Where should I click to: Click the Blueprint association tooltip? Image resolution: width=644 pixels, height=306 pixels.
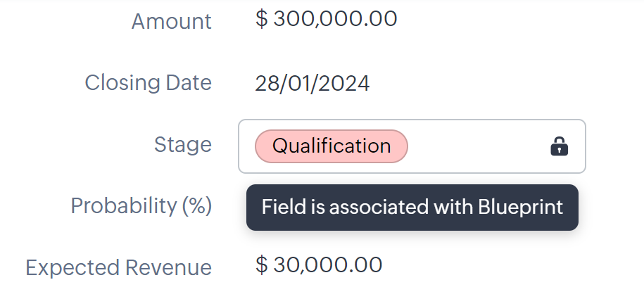click(x=412, y=208)
